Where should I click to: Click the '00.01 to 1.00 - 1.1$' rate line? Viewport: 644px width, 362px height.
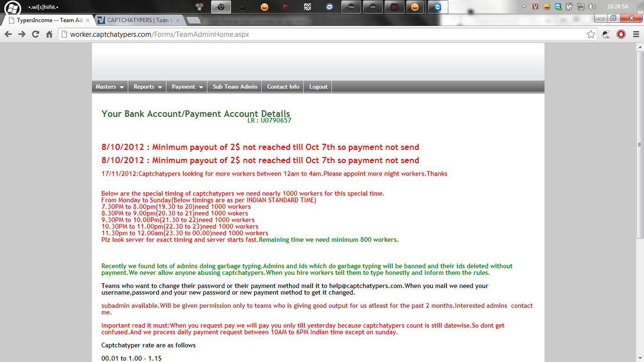pos(132,358)
